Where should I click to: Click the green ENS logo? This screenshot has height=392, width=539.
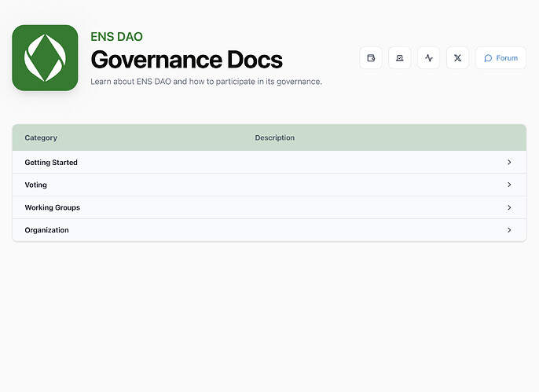click(x=45, y=58)
